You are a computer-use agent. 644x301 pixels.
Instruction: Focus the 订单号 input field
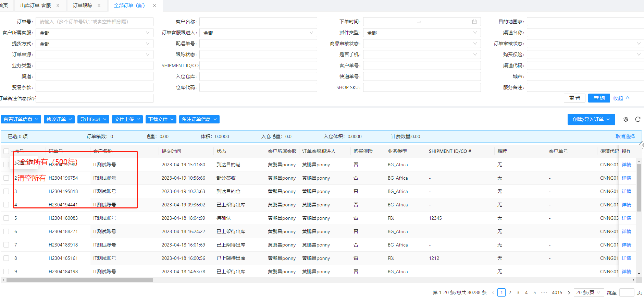[x=95, y=22]
